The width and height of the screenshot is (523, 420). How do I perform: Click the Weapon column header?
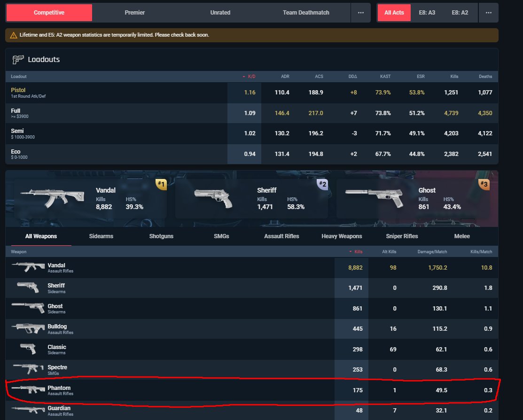click(19, 251)
